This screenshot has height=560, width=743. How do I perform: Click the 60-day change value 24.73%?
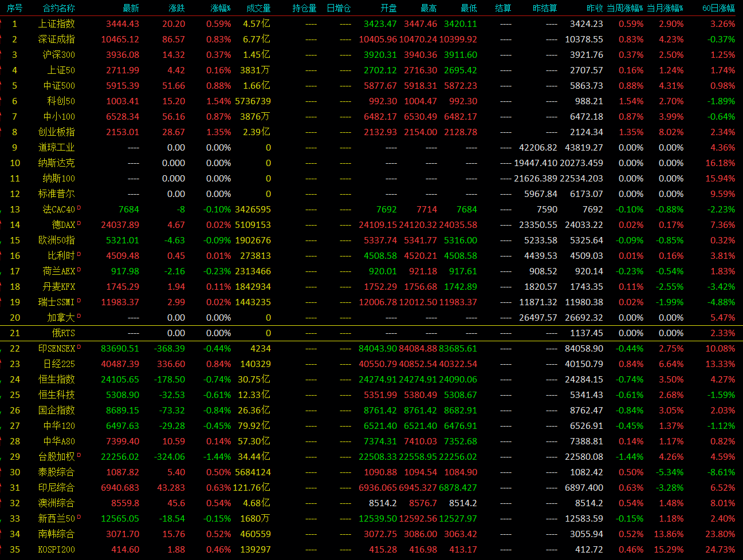click(x=720, y=550)
